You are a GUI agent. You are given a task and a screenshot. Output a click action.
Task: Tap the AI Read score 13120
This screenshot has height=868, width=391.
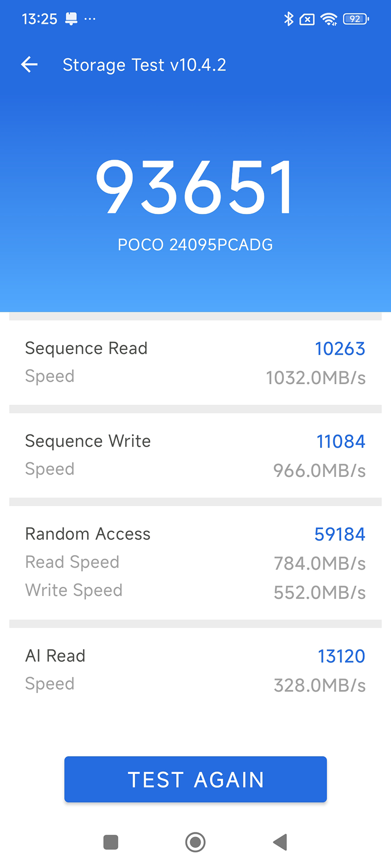click(341, 656)
